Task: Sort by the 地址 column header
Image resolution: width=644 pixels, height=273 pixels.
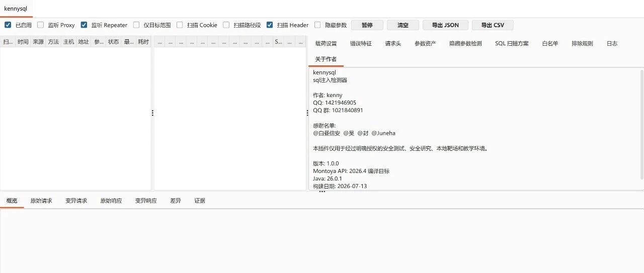Action: [84, 42]
